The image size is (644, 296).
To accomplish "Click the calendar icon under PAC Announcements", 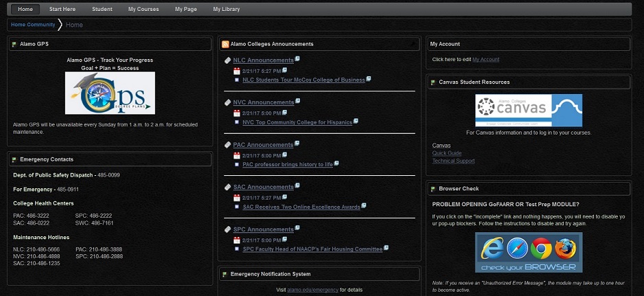I will [237, 155].
